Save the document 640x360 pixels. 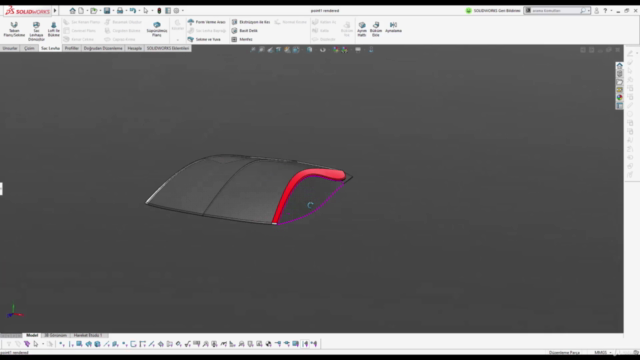pos(107,11)
